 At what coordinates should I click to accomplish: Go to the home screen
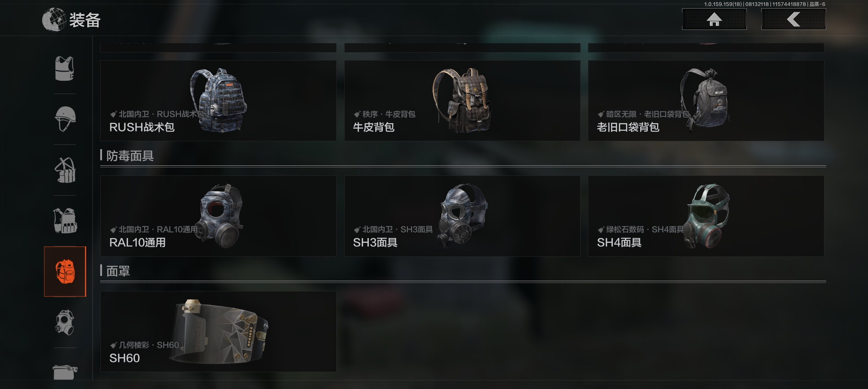[714, 19]
